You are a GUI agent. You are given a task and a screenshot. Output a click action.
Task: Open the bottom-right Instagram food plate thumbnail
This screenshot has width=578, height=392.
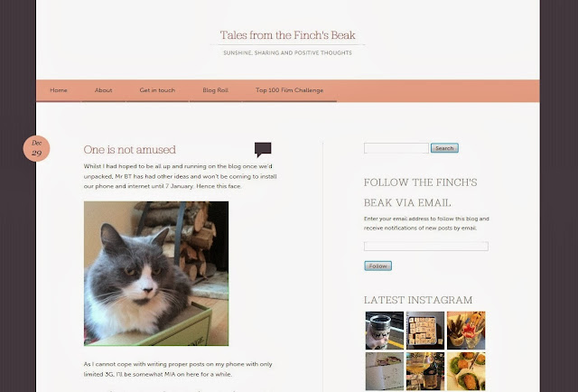pyautogui.click(x=466, y=371)
